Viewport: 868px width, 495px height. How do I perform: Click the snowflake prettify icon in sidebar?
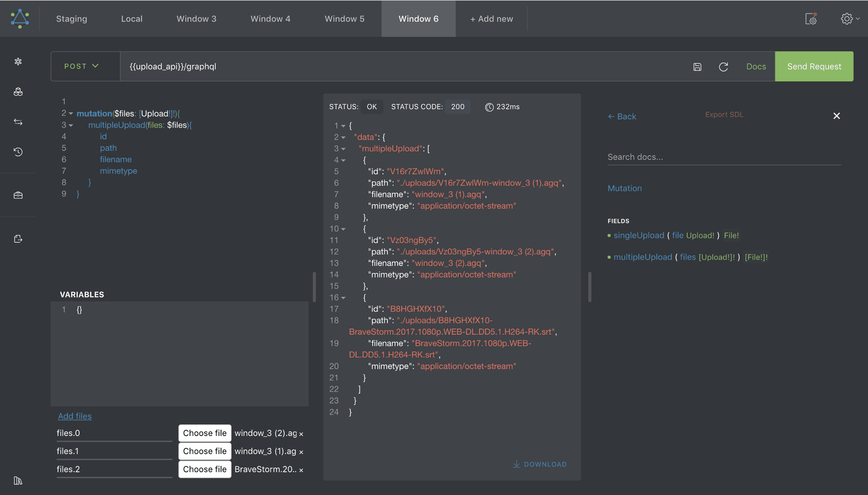click(18, 62)
